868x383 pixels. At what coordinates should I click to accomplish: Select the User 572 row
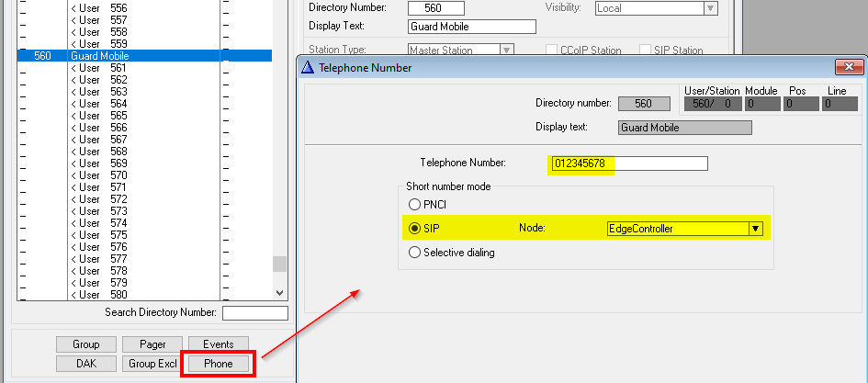144,199
